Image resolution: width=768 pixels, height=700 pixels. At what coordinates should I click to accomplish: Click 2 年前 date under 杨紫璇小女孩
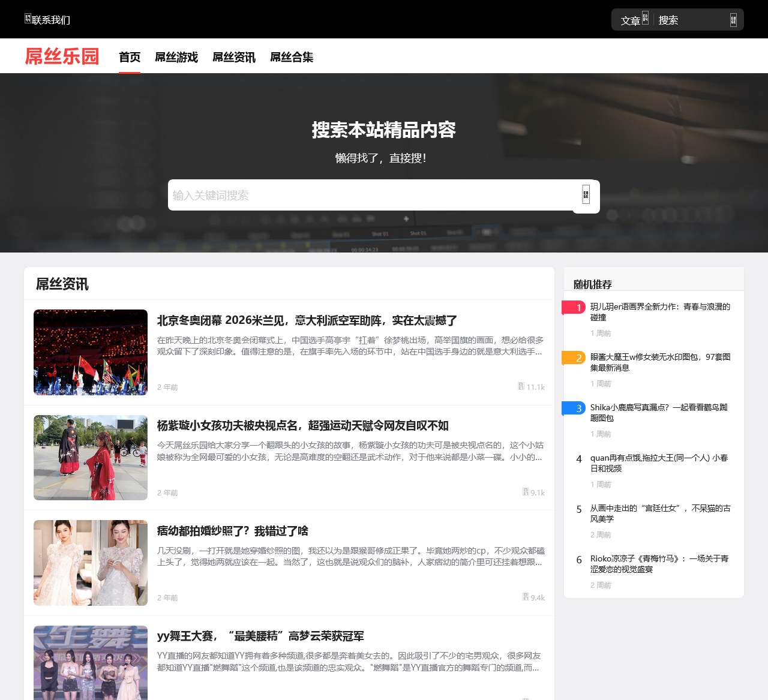pyautogui.click(x=167, y=492)
